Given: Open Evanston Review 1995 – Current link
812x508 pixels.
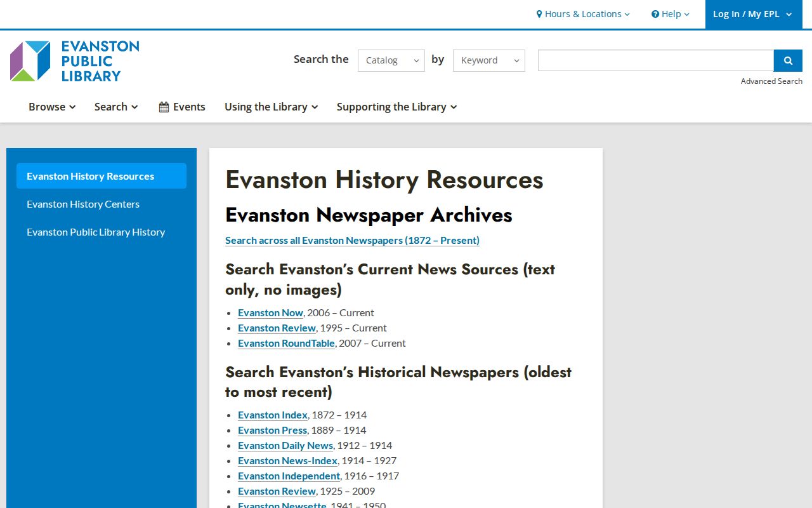Looking at the screenshot, I should [x=277, y=328].
